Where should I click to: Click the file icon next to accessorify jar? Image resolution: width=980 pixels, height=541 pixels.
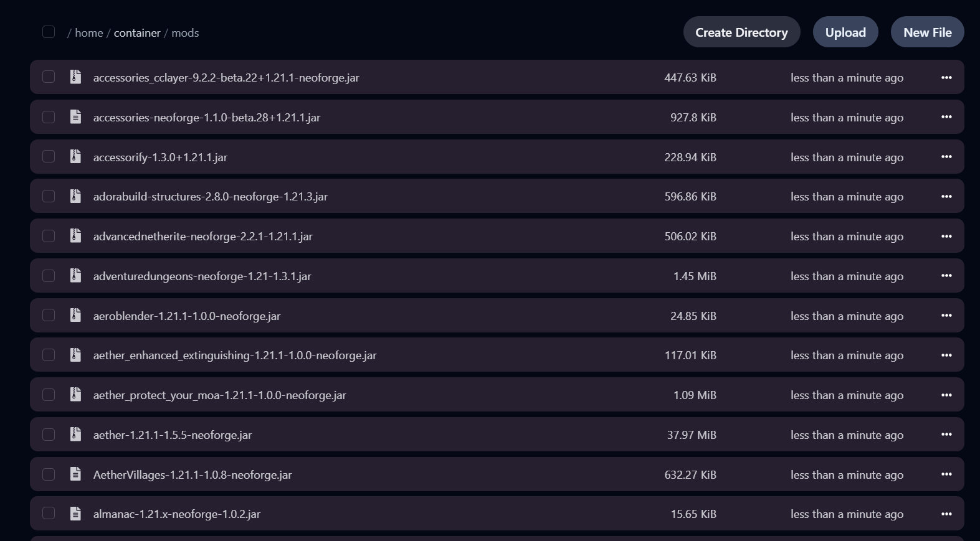tap(75, 157)
